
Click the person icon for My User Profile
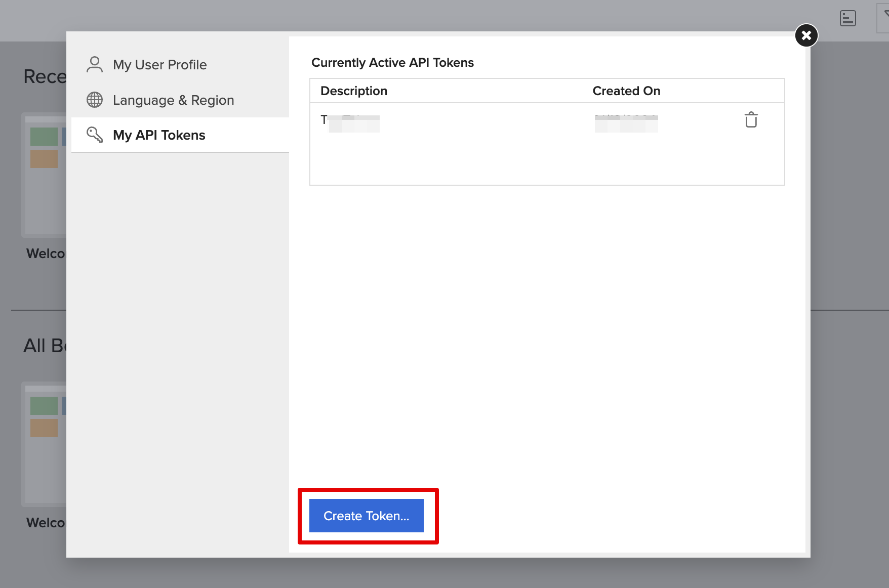tap(95, 65)
